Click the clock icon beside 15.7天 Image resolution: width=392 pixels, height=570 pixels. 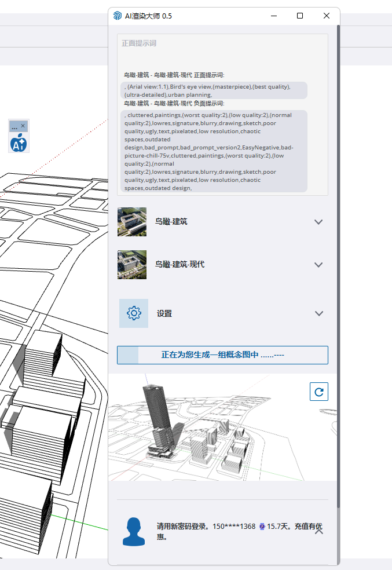click(x=262, y=527)
